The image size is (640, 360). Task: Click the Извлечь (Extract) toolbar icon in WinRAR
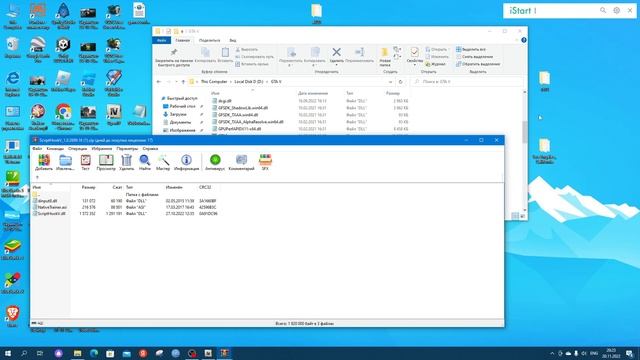pyautogui.click(x=65, y=162)
